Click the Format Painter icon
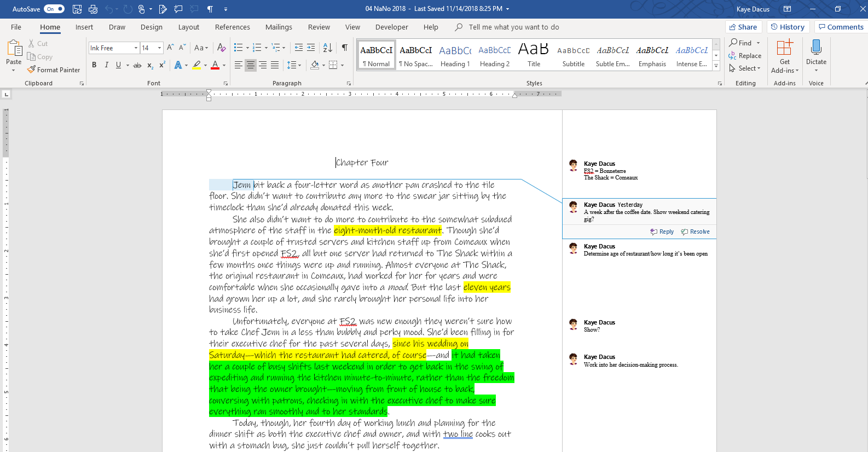The image size is (868, 452). pyautogui.click(x=32, y=69)
